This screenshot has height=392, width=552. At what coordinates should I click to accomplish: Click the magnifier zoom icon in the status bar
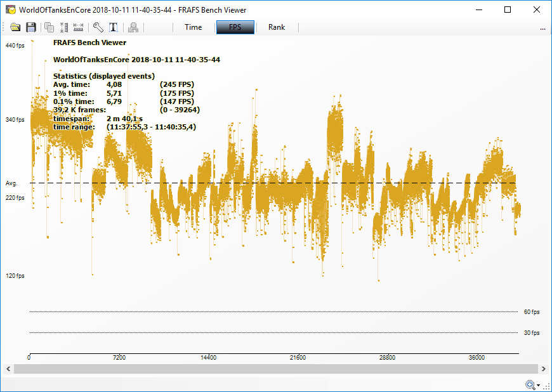pyautogui.click(x=530, y=384)
